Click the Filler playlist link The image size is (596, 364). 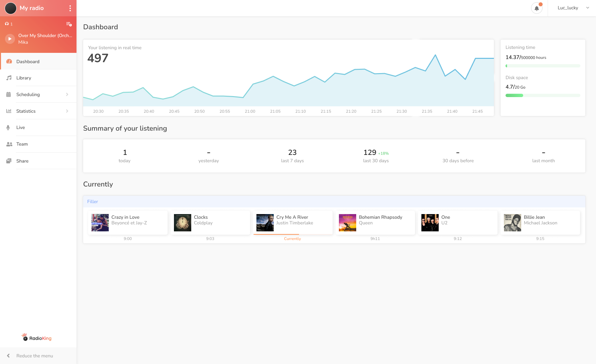pos(92,201)
